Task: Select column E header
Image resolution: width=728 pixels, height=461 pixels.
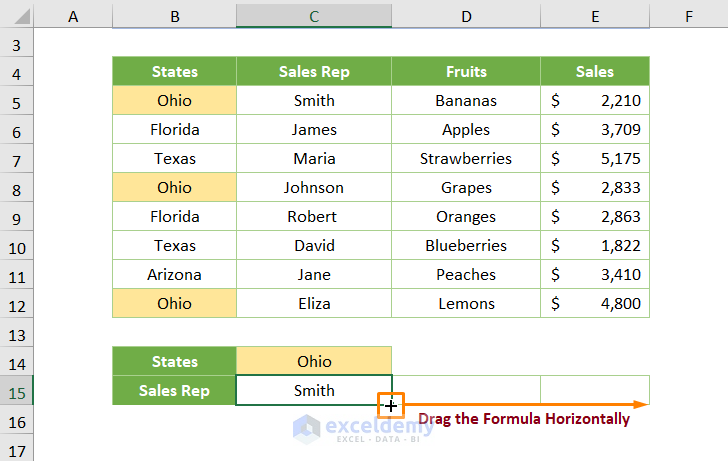Action: (595, 15)
